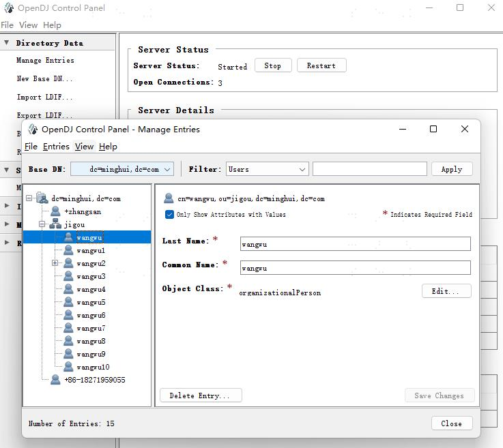Click the Delete Entry button
This screenshot has width=503, height=448.
pos(201,395)
